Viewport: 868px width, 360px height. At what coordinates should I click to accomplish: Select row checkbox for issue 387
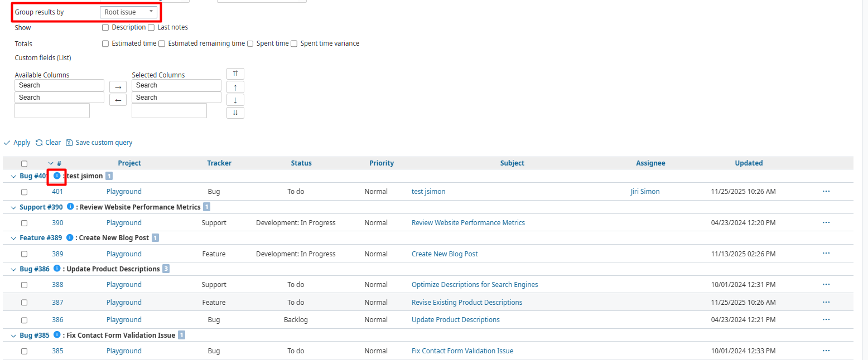click(x=24, y=303)
